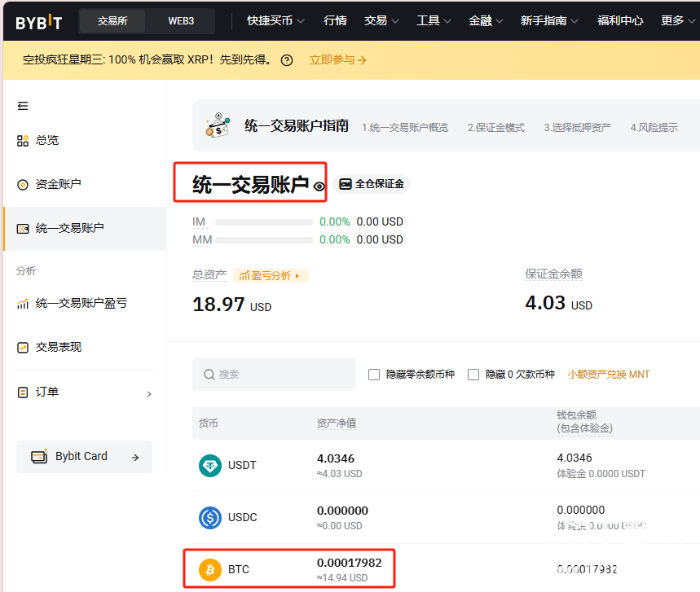
Task: Open guide step 2.保证金模式
Action: click(496, 128)
